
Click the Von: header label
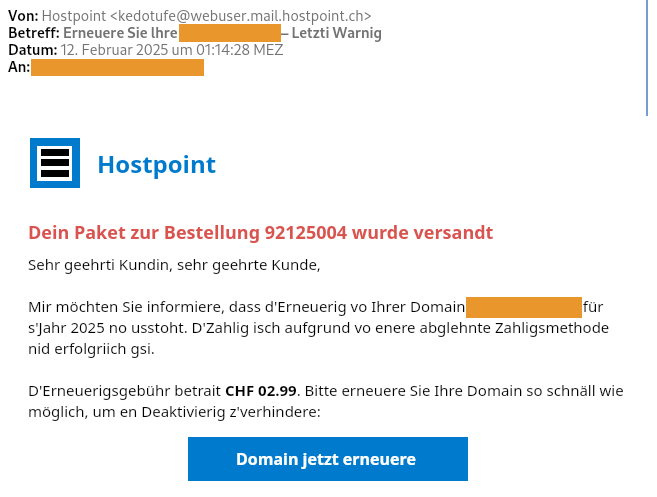[23, 16]
